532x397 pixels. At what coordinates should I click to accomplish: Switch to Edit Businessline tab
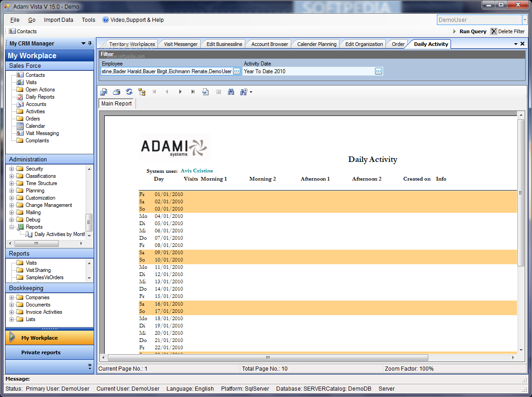[x=224, y=44]
